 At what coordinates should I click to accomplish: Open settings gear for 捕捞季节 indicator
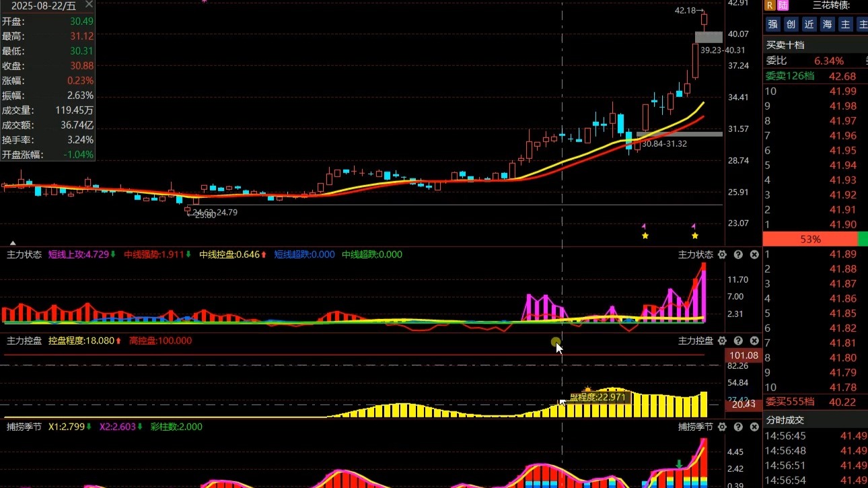pyautogui.click(x=722, y=427)
